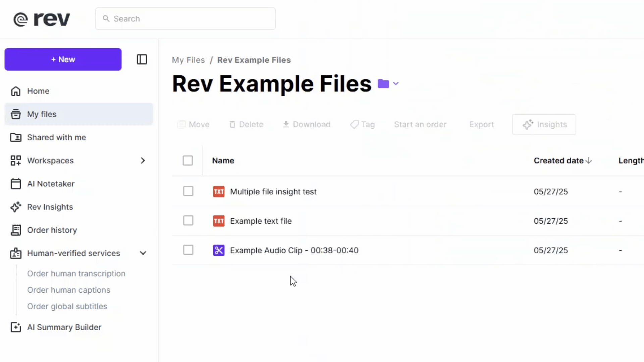
Task: Click the Export button
Action: point(482,124)
